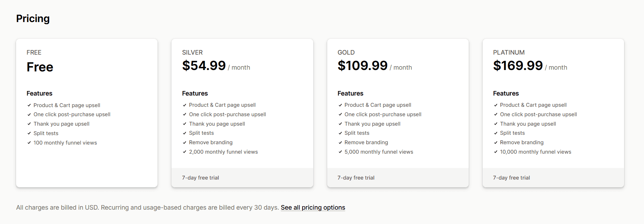644x224 pixels.
Task: Click the checkmark beside Thank you page upsell under Gold
Action: [x=339, y=124]
